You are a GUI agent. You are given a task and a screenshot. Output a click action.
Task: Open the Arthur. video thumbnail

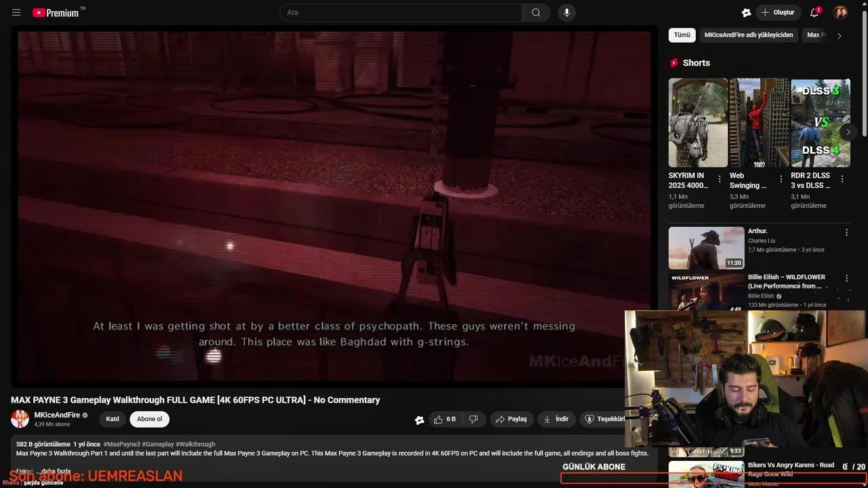[706, 248]
